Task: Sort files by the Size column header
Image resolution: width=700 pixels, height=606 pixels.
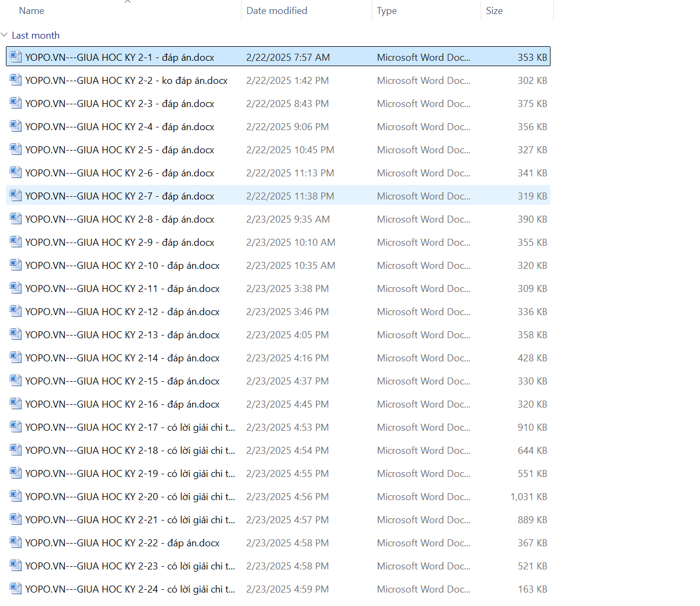Action: pyautogui.click(x=494, y=11)
